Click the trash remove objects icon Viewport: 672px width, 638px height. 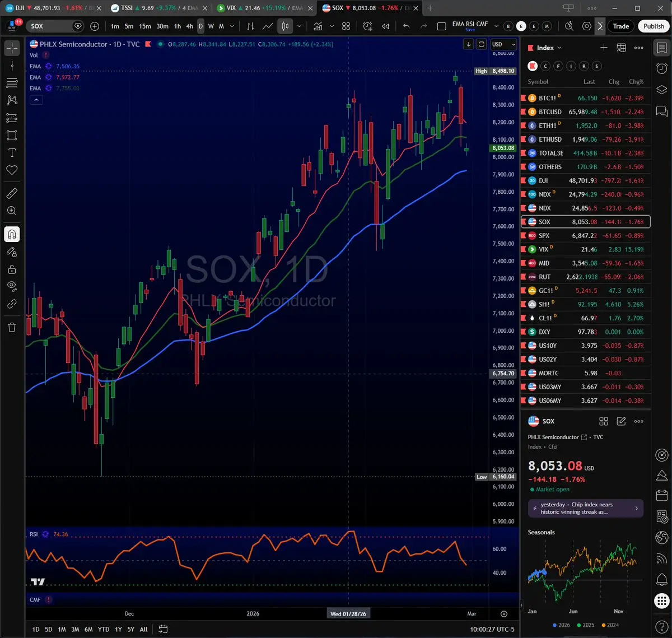12,327
